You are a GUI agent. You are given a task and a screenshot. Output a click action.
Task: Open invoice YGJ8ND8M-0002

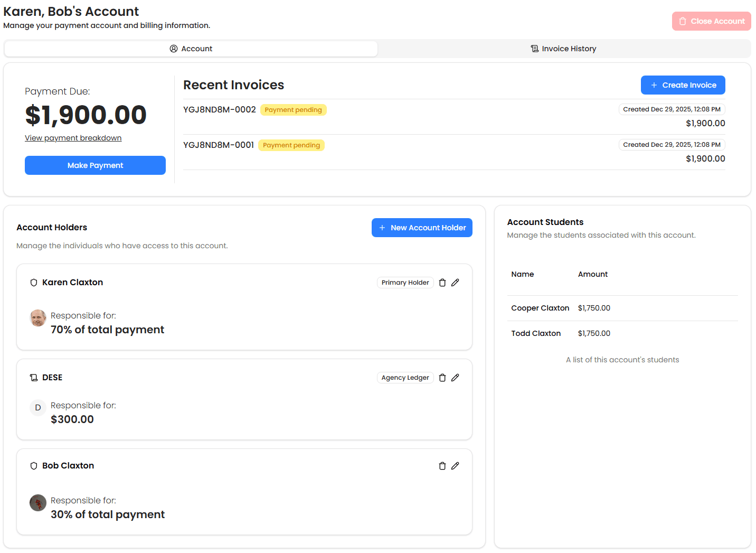click(220, 110)
